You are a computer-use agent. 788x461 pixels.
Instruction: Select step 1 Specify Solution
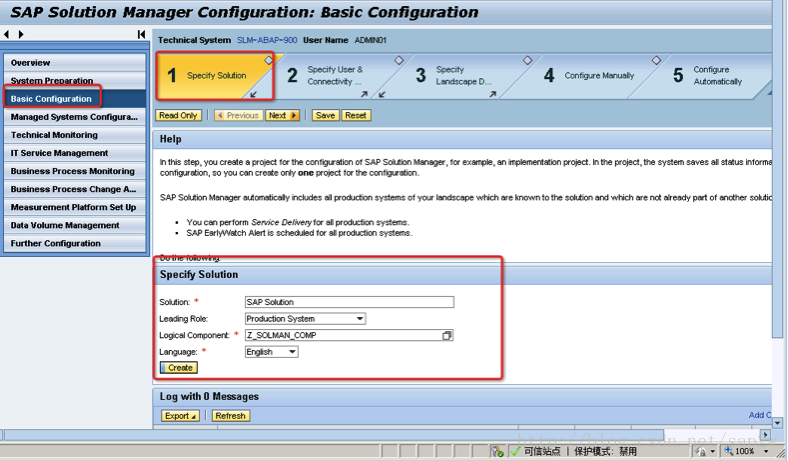pyautogui.click(x=214, y=76)
